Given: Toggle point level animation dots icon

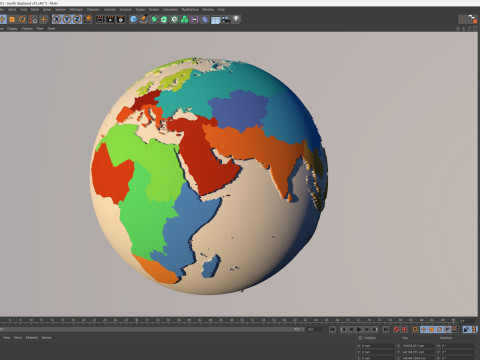Looking at the screenshot, I should (x=456, y=329).
